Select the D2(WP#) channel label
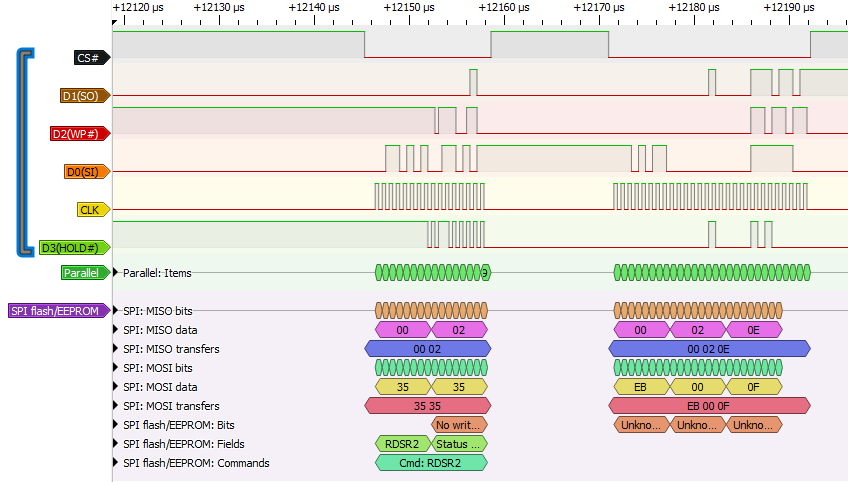Viewport: 848px width, 482px height. [x=80, y=134]
